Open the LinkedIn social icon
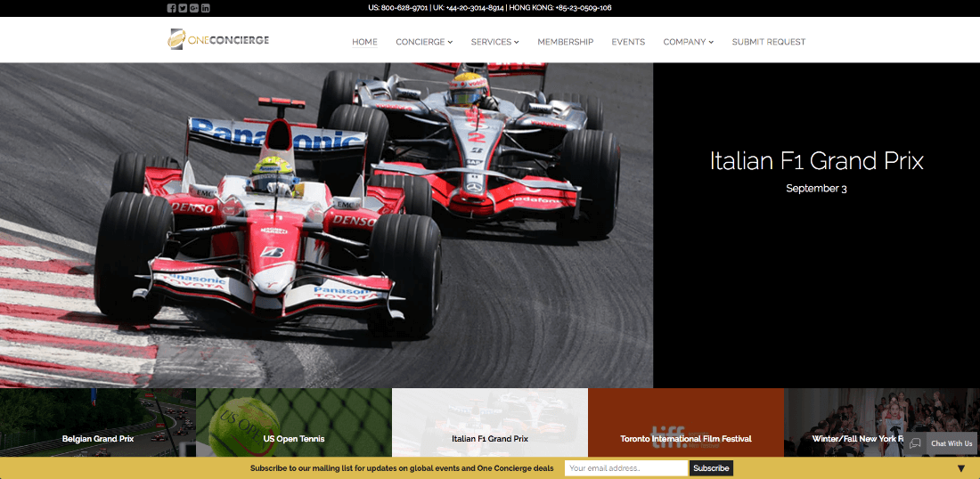Screen dimensions: 980x479 point(206,8)
